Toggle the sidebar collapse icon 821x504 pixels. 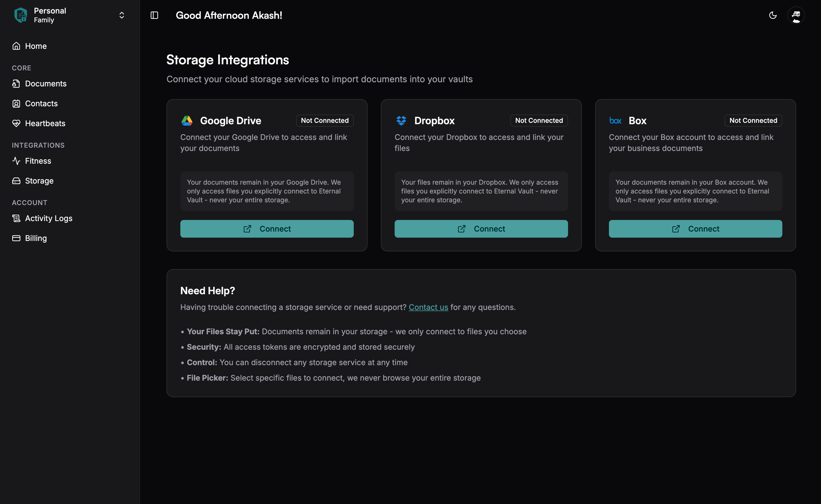point(154,15)
